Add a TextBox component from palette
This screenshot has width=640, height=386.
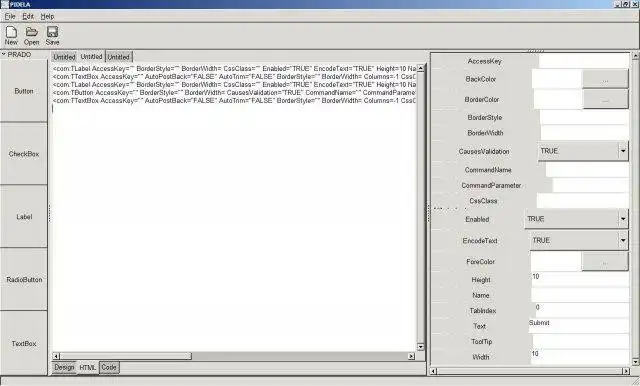pos(24,343)
